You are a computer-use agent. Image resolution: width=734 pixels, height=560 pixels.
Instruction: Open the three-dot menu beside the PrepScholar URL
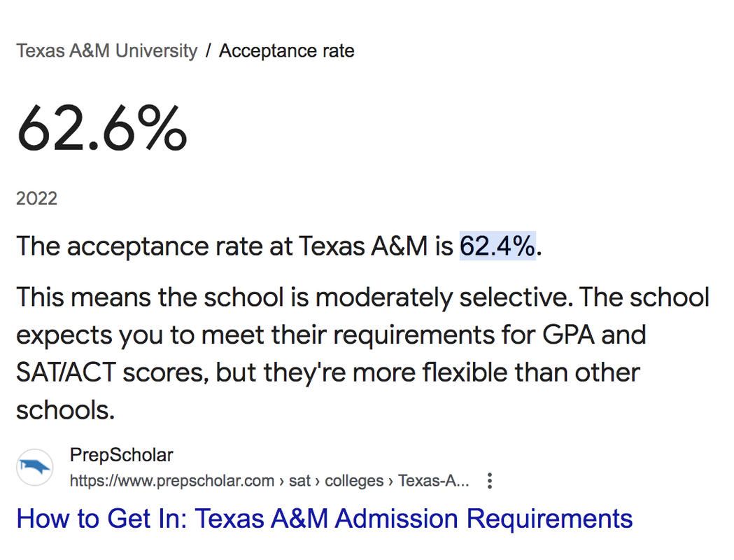(x=490, y=481)
